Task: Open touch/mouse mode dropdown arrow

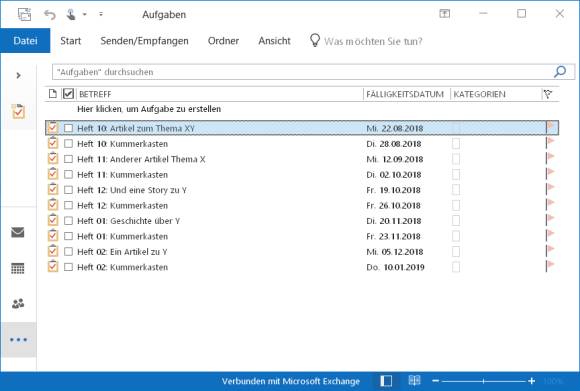Action: (x=85, y=14)
